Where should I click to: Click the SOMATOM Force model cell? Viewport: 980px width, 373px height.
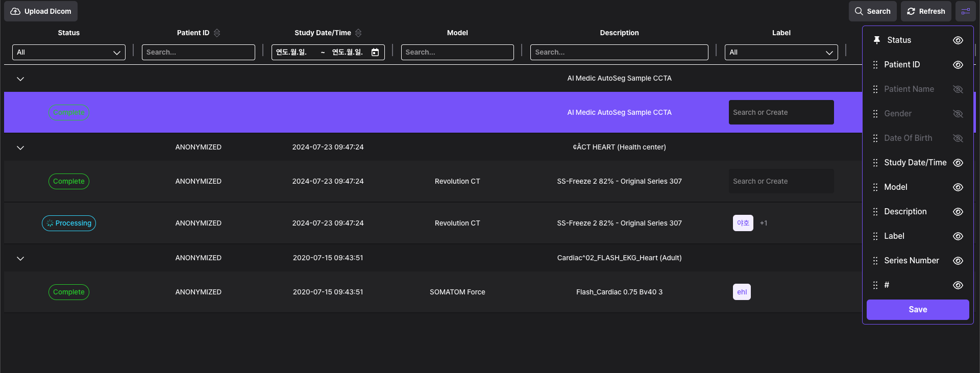coord(457,292)
